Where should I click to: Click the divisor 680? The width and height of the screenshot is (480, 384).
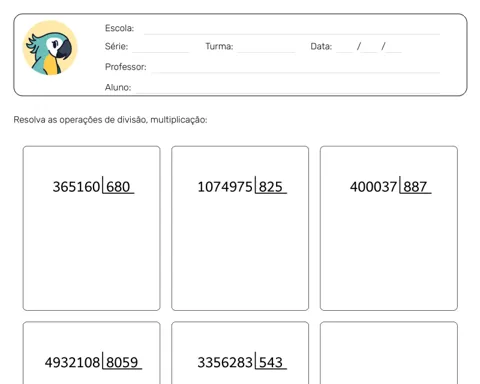(x=118, y=187)
